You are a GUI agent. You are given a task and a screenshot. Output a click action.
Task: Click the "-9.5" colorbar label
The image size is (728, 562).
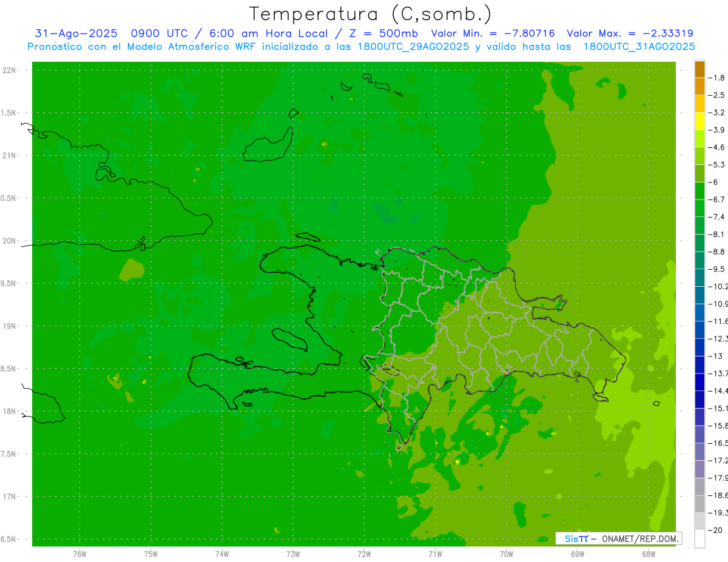pos(717,269)
